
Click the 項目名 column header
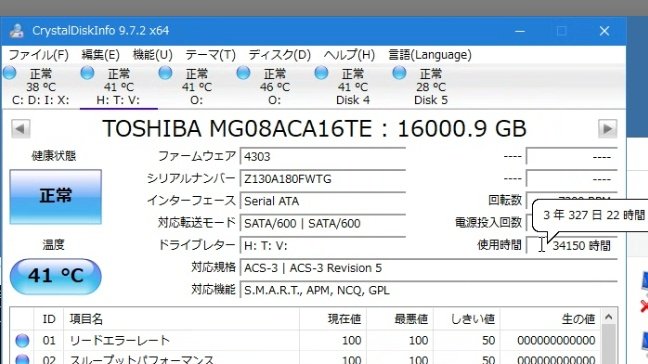[x=182, y=319]
